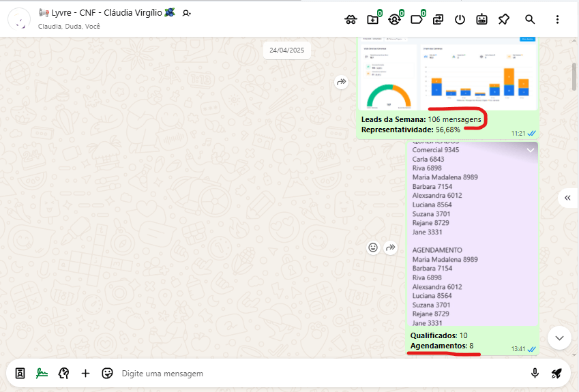Click the transfer arrows icon in header
This screenshot has height=392, width=579.
(438, 19)
